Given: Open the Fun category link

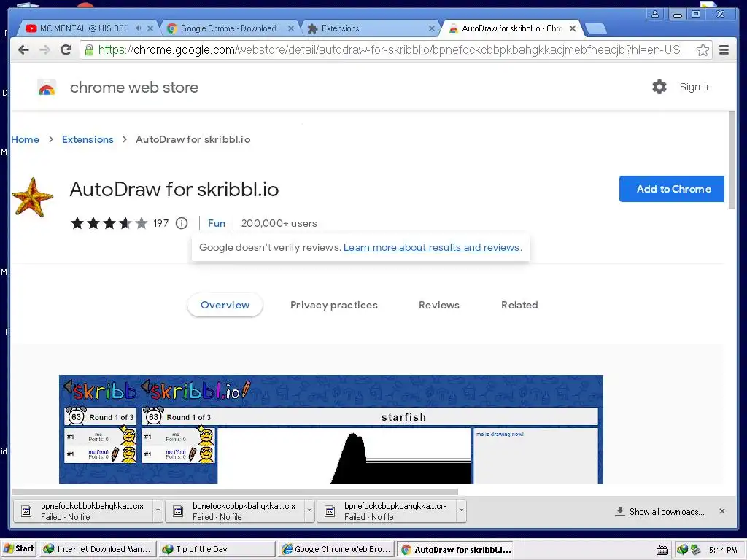Looking at the screenshot, I should [216, 223].
